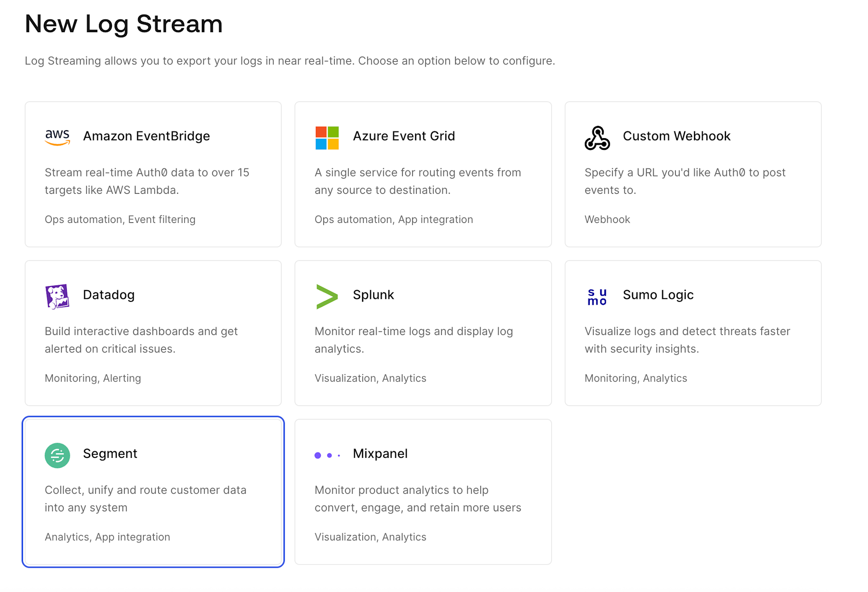Click the AWS logo icon

57,137
